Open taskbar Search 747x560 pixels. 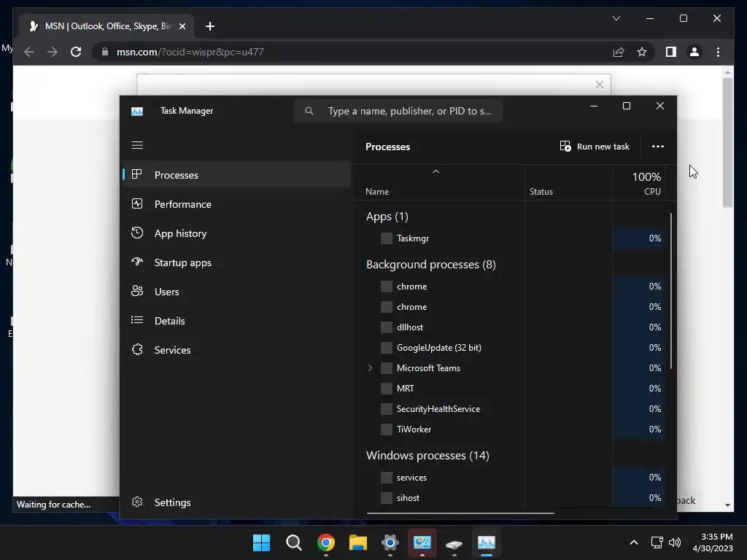[293, 542]
